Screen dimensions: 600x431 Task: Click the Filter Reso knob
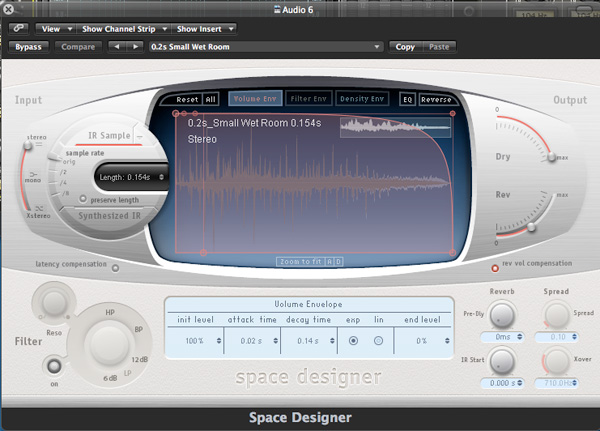coord(54,302)
